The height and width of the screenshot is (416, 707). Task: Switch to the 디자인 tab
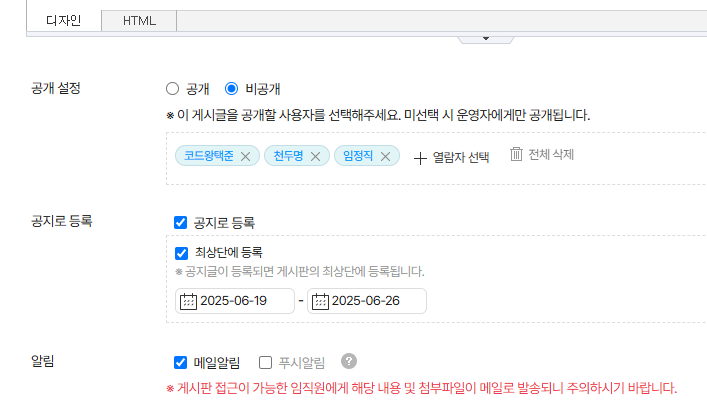tap(64, 20)
